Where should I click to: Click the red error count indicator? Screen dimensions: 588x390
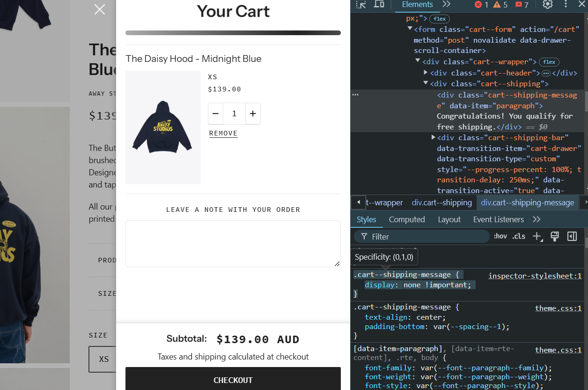pos(481,5)
